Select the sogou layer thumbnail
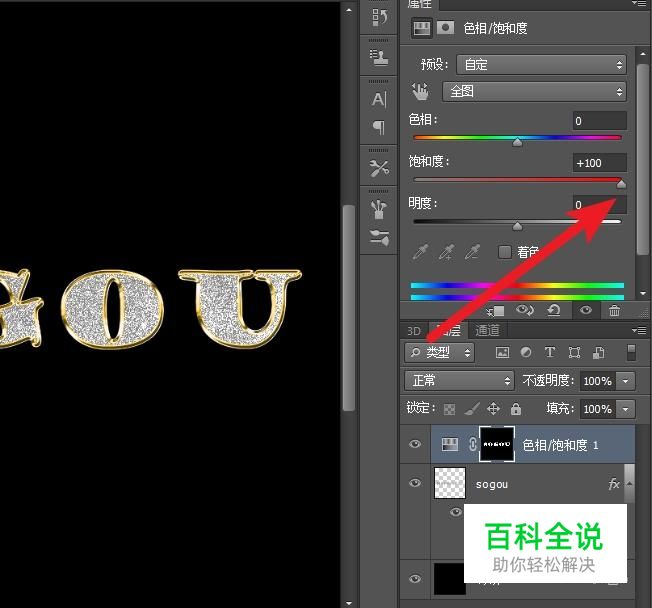The height and width of the screenshot is (608, 652). pos(449,483)
